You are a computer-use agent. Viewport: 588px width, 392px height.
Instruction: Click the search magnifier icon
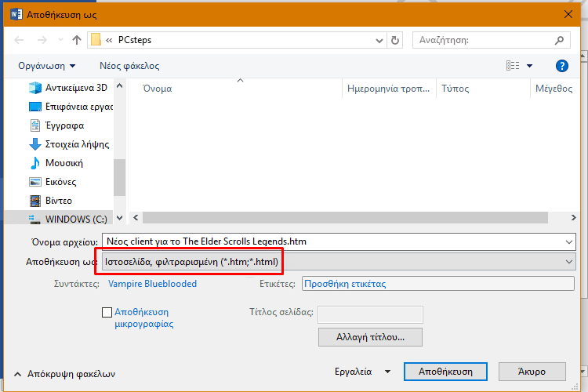pyautogui.click(x=559, y=40)
